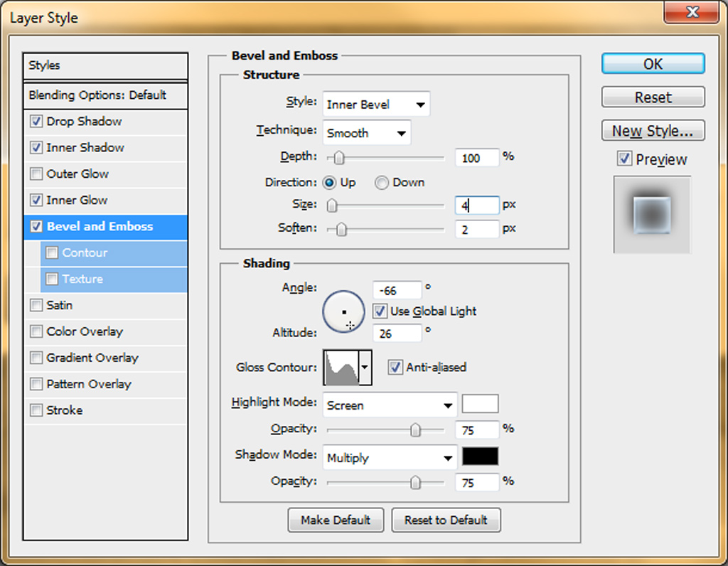728x566 pixels.
Task: Select the Contour sub-item label
Action: (85, 252)
